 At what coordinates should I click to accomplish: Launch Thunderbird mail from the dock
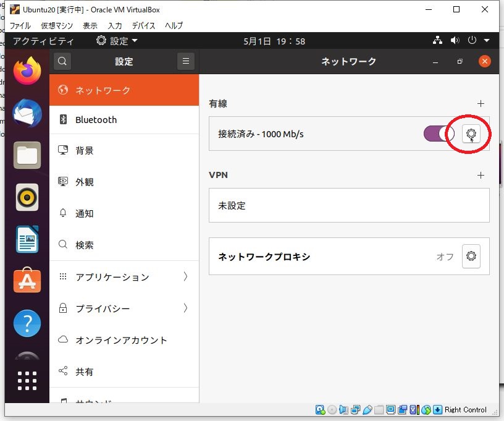click(x=27, y=113)
